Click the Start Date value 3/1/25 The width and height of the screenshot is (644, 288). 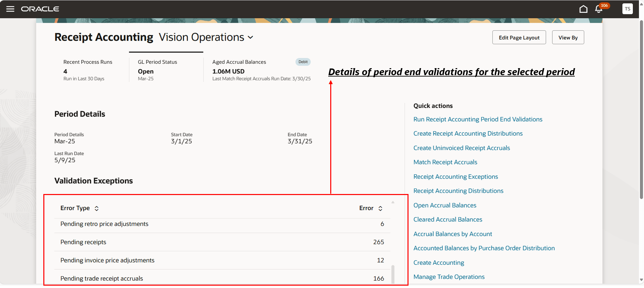click(181, 142)
